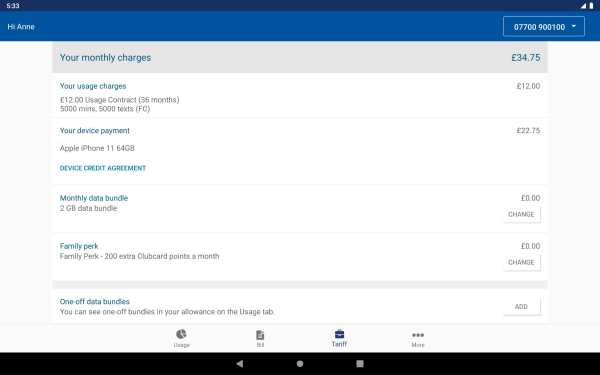This screenshot has width=600, height=375.
Task: Select the 'One-off data bundles' title
Action: click(x=95, y=302)
